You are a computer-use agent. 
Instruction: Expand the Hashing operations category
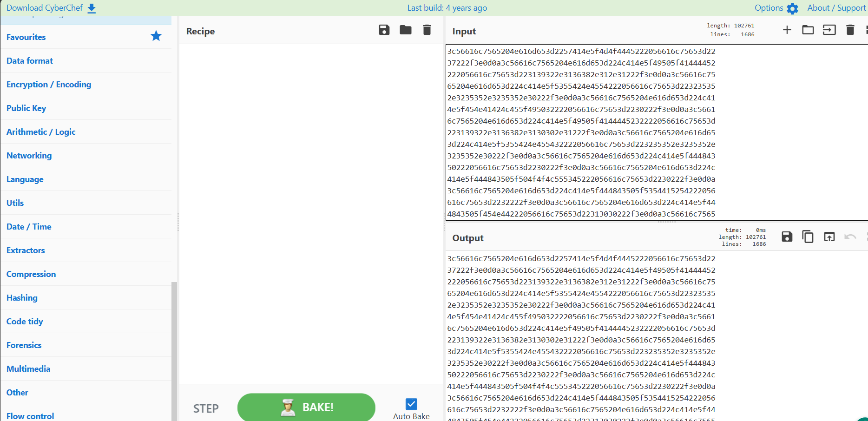tap(22, 298)
